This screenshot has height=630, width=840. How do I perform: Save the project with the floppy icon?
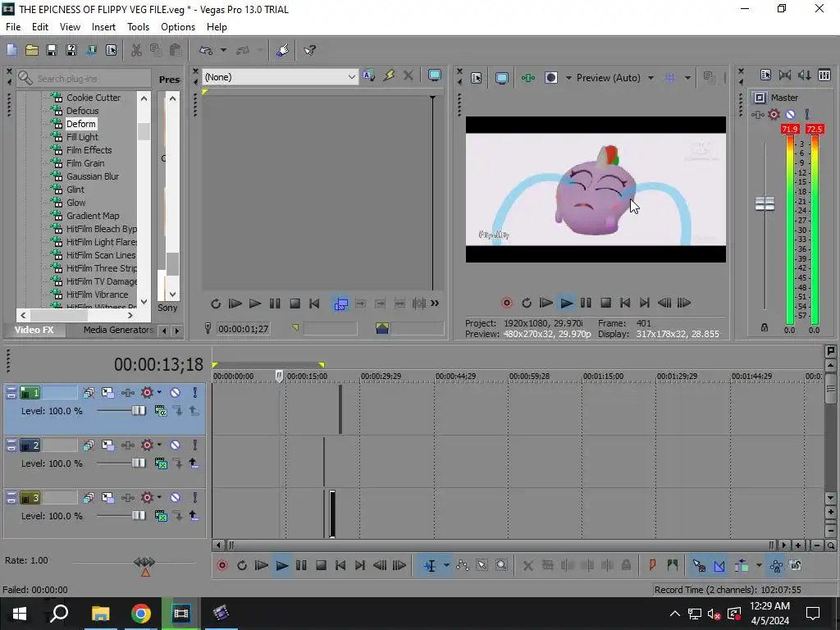(52, 50)
